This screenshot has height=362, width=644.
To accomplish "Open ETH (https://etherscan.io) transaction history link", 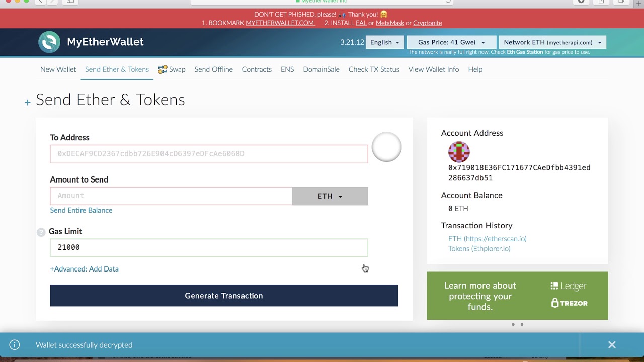I will pyautogui.click(x=488, y=239).
